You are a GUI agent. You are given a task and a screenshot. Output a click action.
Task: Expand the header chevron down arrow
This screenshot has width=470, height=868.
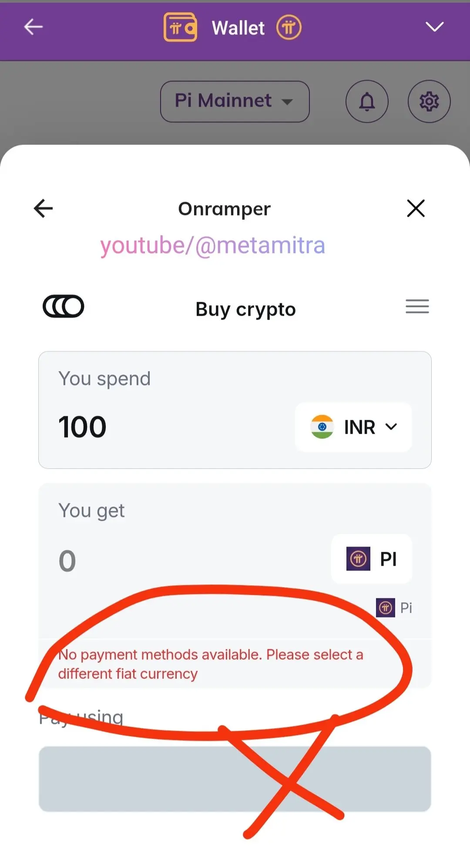pos(434,27)
